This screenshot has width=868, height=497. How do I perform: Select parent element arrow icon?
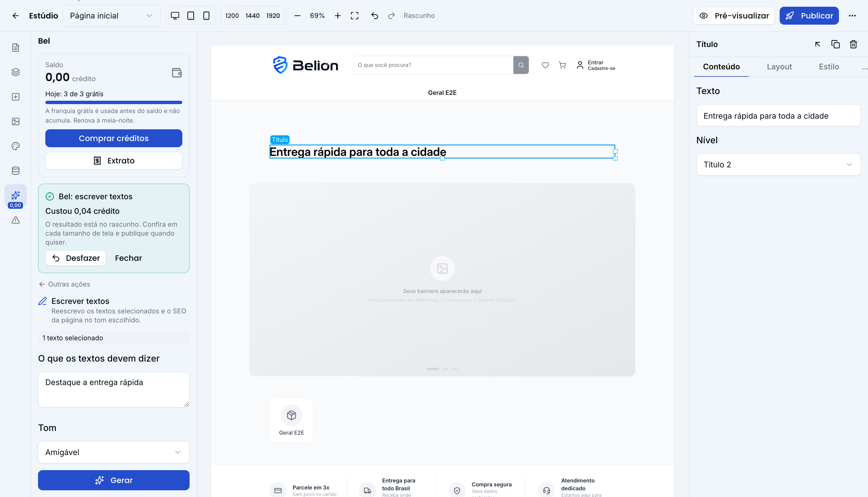(x=817, y=44)
